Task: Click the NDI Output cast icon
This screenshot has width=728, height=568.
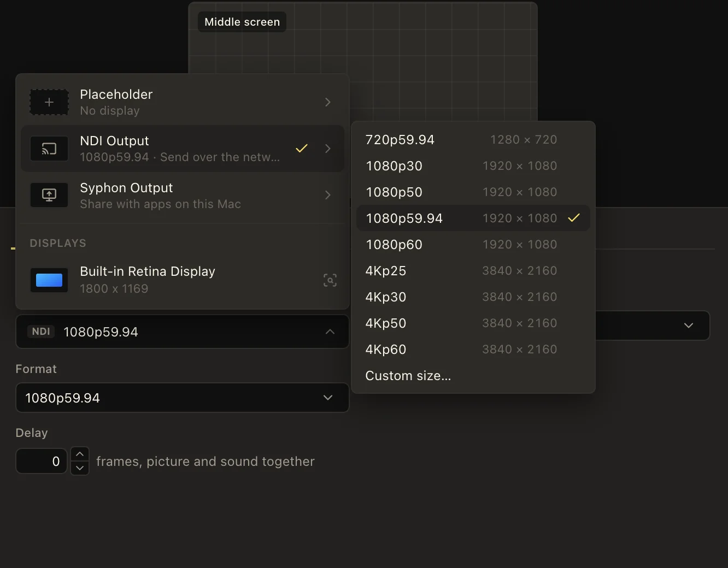Action: pos(49,149)
